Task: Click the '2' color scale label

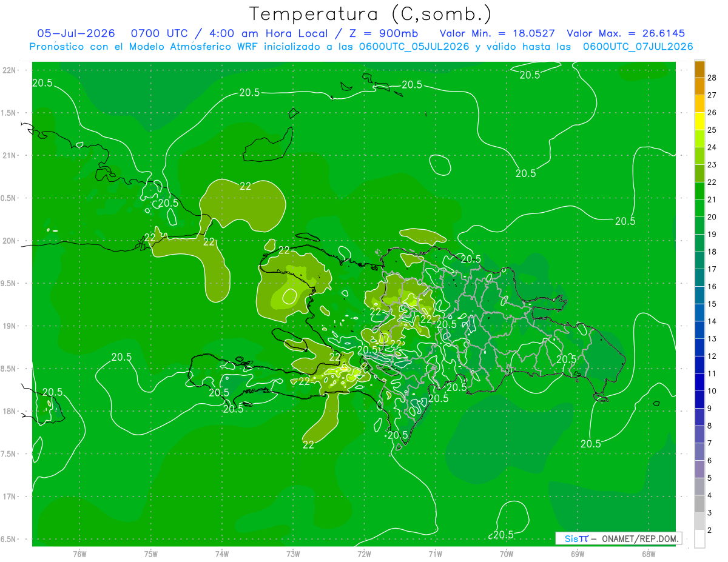Action: click(x=710, y=530)
